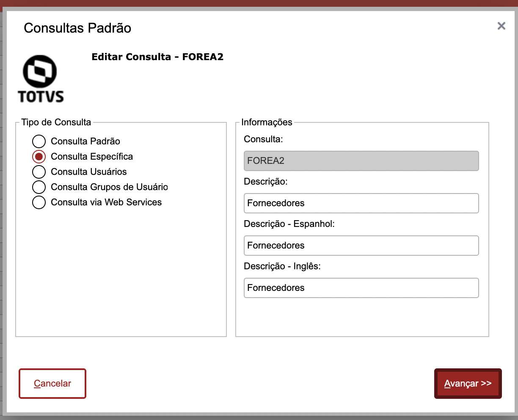This screenshot has width=518, height=420.
Task: Click the disabled Consulta field FOREA2
Action: (361, 161)
